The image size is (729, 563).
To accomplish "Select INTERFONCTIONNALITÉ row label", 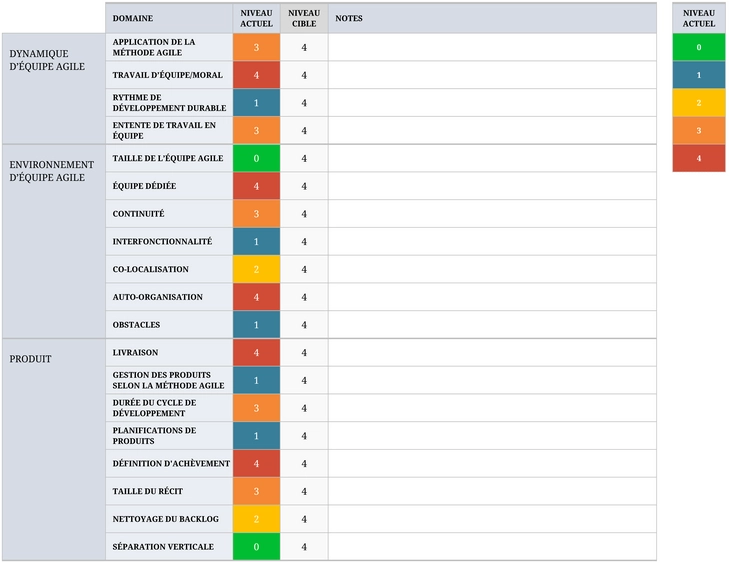I will point(169,241).
